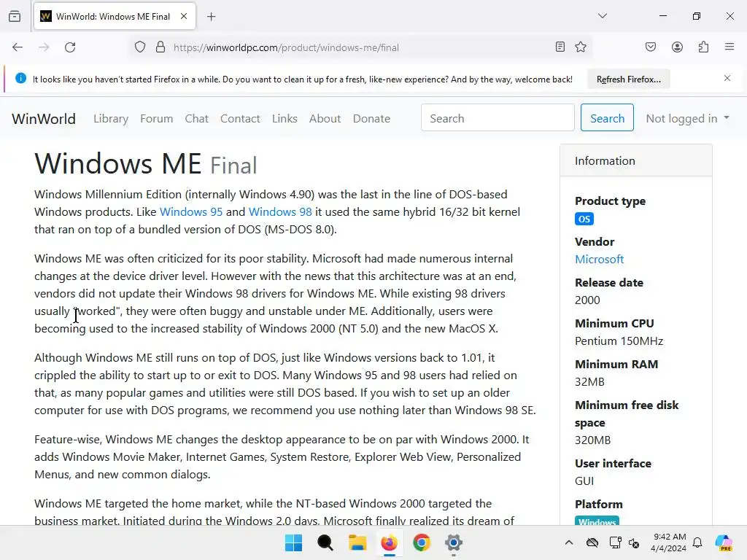Screen dimensions: 747x560
Task: Click the blue info notification icon
Action: tap(20, 78)
